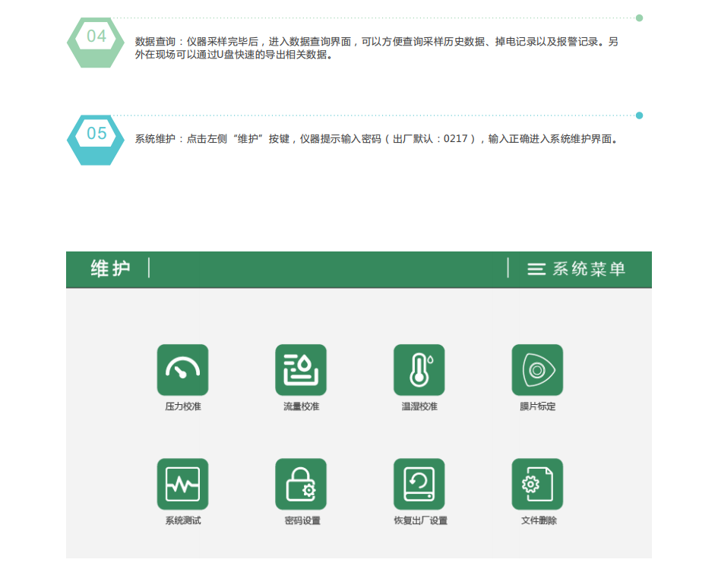Image resolution: width=718 pixels, height=588 pixels.
Task: Select the 维护 header tab
Action: point(110,268)
